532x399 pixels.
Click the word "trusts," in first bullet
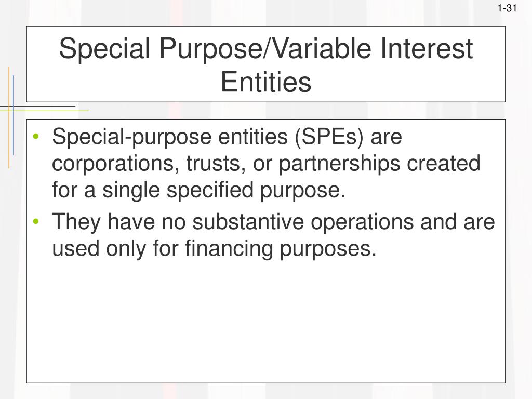click(x=216, y=164)
